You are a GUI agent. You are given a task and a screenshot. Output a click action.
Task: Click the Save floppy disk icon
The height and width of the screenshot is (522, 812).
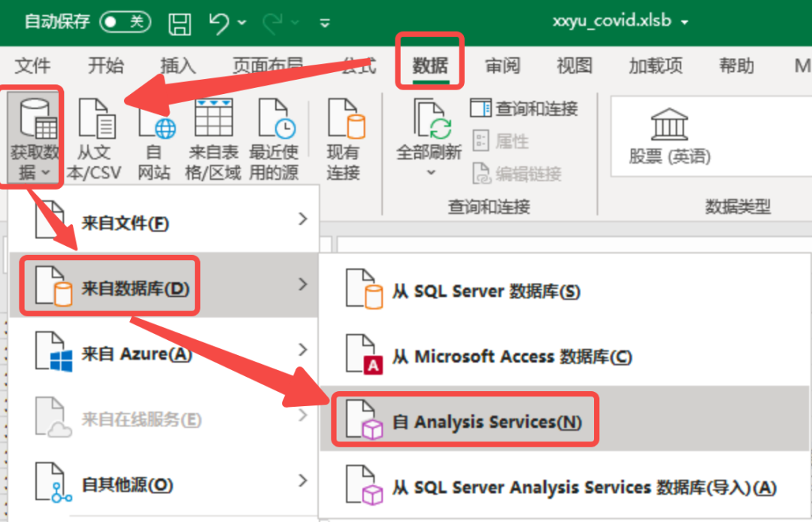click(x=180, y=23)
